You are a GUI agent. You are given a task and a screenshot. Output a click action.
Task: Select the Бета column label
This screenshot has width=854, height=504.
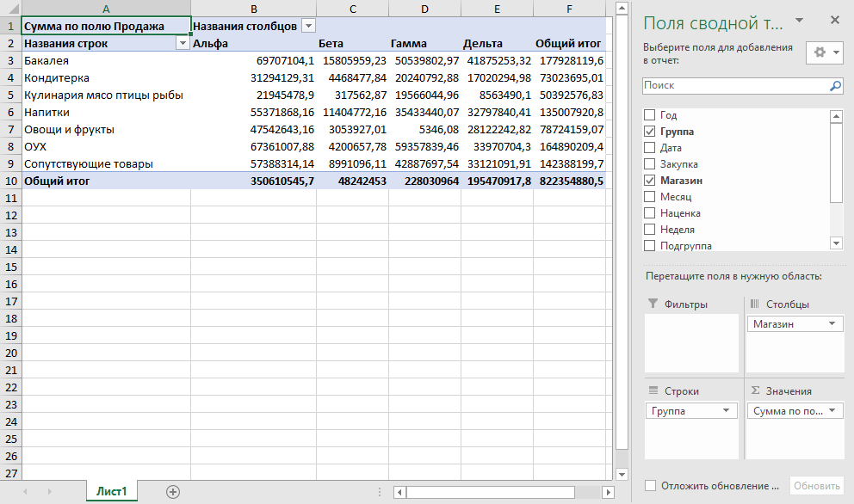(x=353, y=43)
